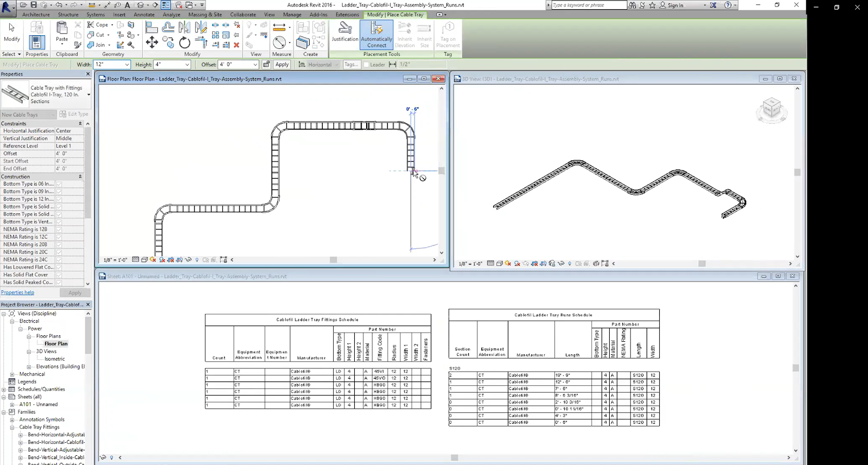This screenshot has height=465, width=868.
Task: Open the Properties palette ribbon button
Action: click(36, 42)
